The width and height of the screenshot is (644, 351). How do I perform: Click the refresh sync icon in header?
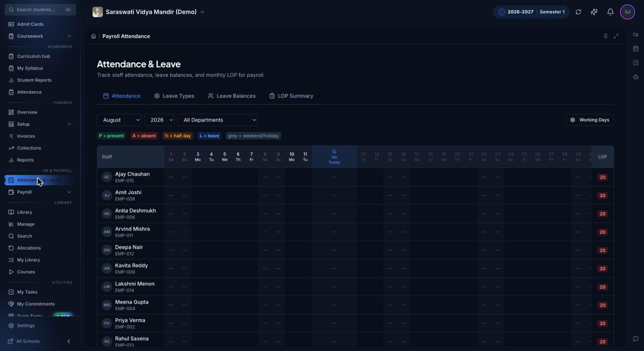(578, 12)
